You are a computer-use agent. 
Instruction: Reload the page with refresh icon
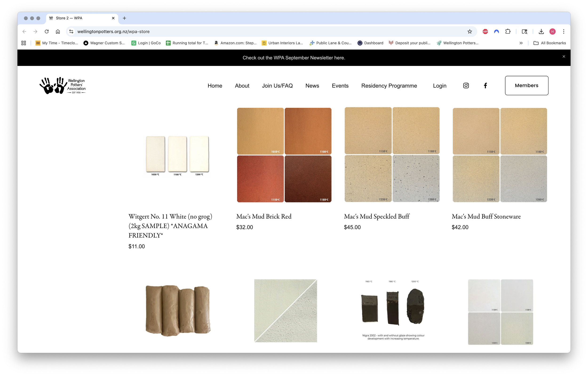(x=47, y=32)
